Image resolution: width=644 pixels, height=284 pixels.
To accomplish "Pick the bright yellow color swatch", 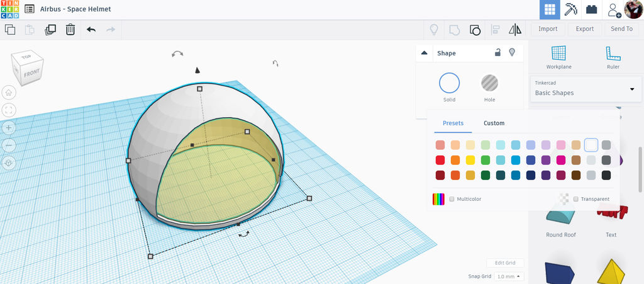I will (x=470, y=161).
